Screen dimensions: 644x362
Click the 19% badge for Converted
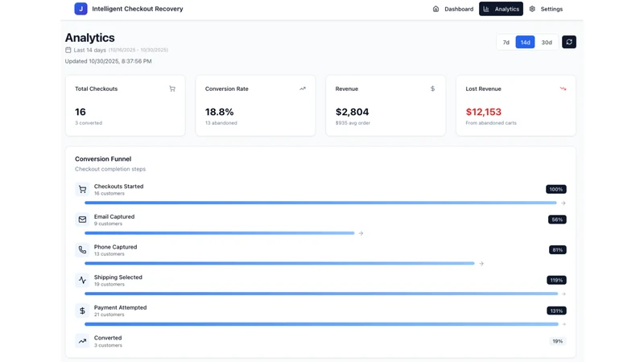tap(558, 341)
